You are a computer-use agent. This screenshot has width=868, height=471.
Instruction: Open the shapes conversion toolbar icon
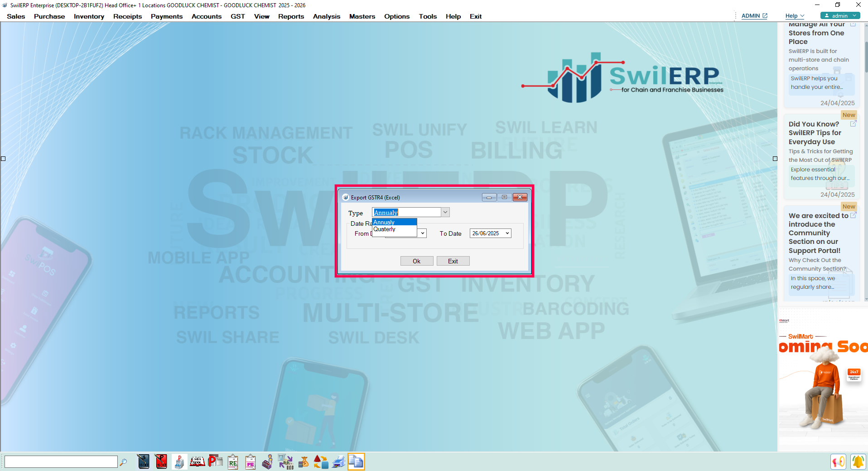click(321, 461)
